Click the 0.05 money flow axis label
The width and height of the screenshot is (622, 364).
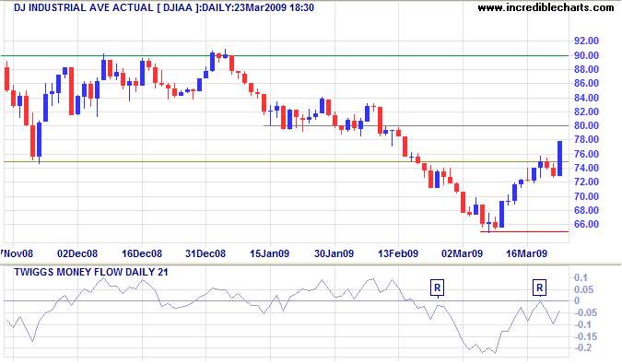coord(583,289)
